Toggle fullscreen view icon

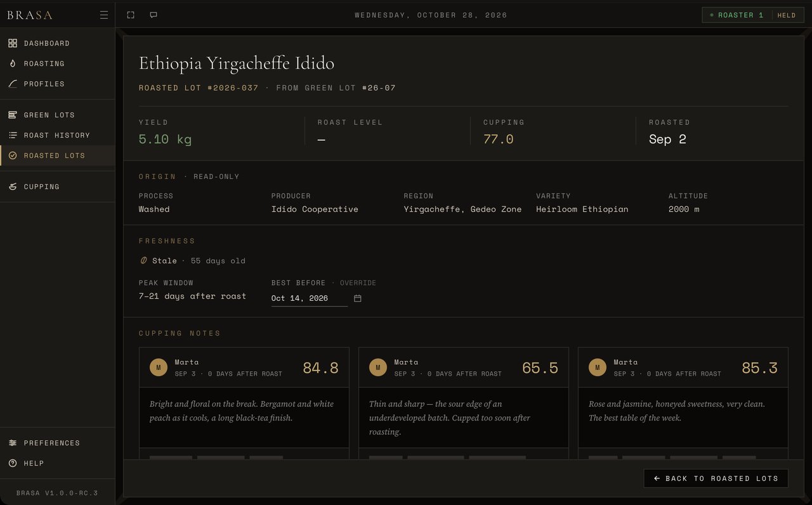(x=131, y=15)
